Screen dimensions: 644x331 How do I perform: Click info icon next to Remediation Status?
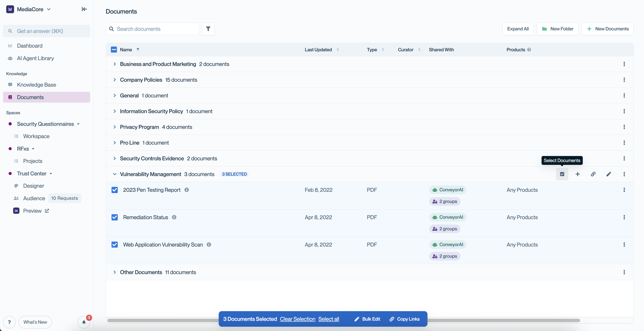point(174,217)
